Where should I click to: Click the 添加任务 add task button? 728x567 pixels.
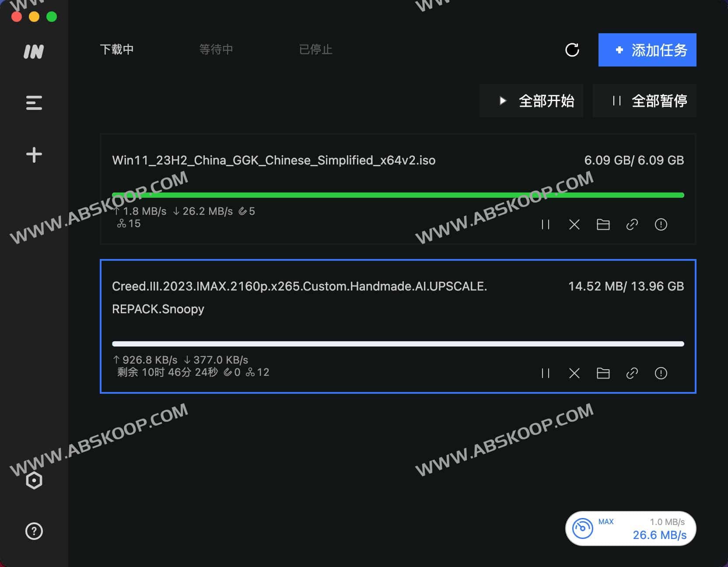point(647,50)
